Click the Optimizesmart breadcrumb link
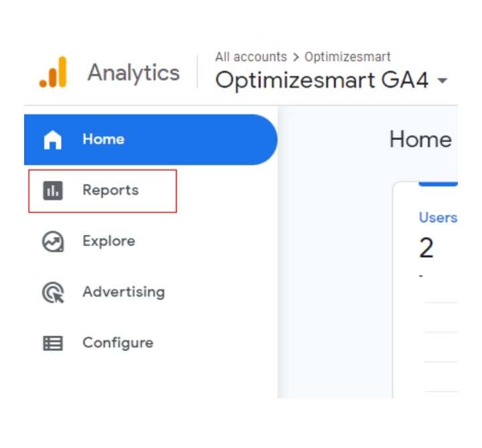The height and width of the screenshot is (448, 482). point(347,57)
